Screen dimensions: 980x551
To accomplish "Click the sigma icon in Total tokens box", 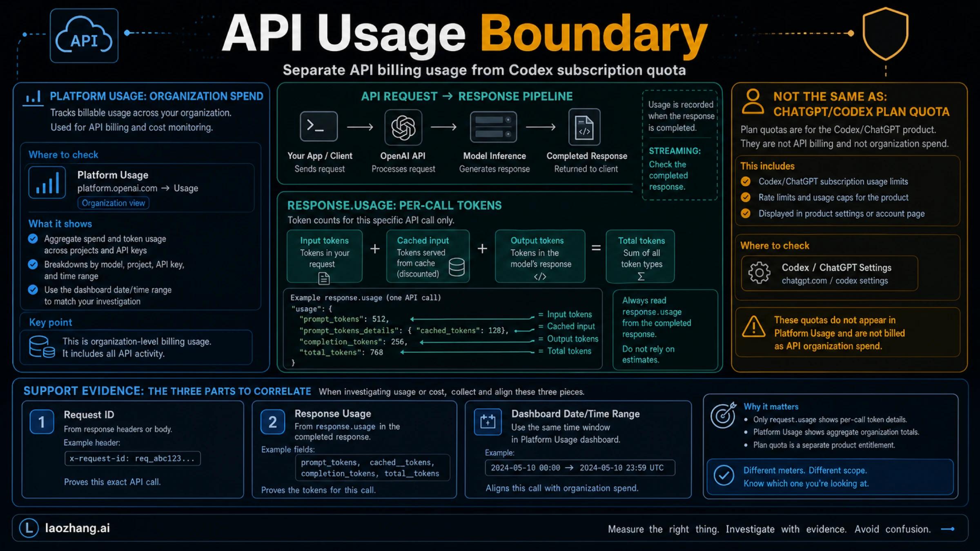I will pyautogui.click(x=641, y=276).
